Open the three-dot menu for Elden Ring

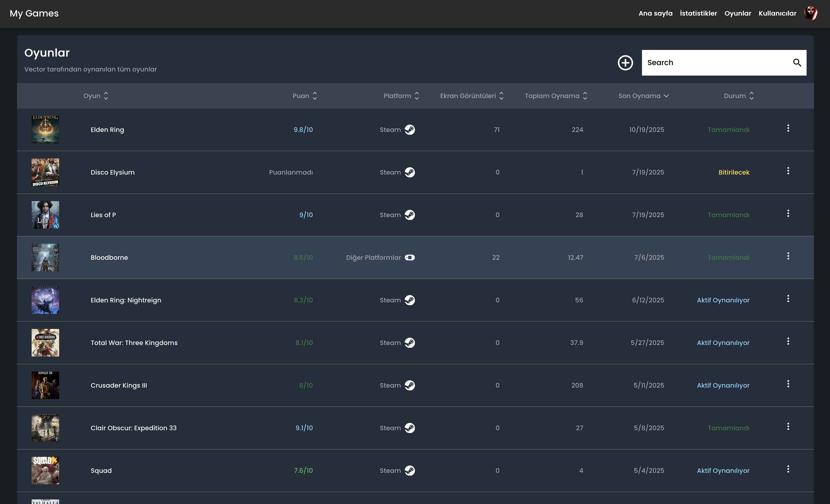788,128
